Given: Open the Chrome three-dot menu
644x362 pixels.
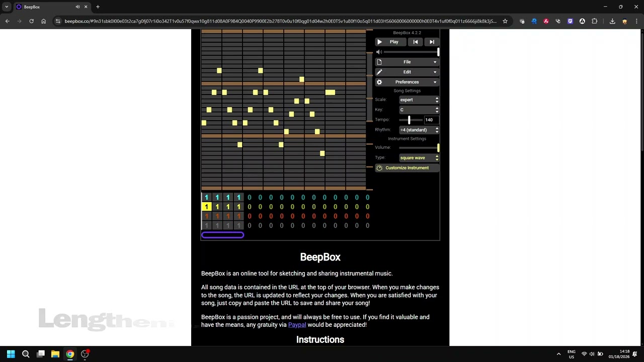Looking at the screenshot, I should click(636, 21).
